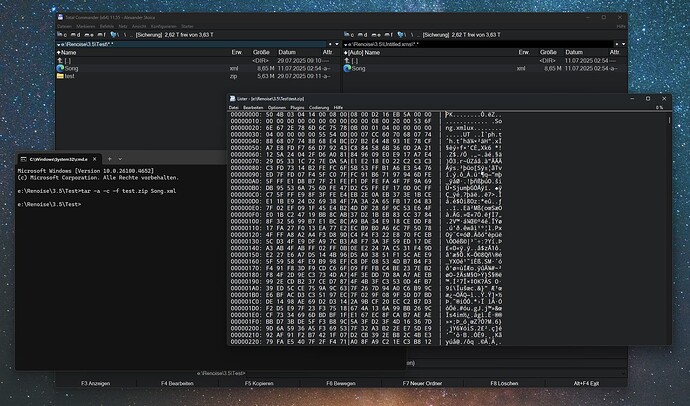This screenshot has width=690, height=406.
Task: Expand right panel path arrow Untitled.xrns
Action: 345,44
